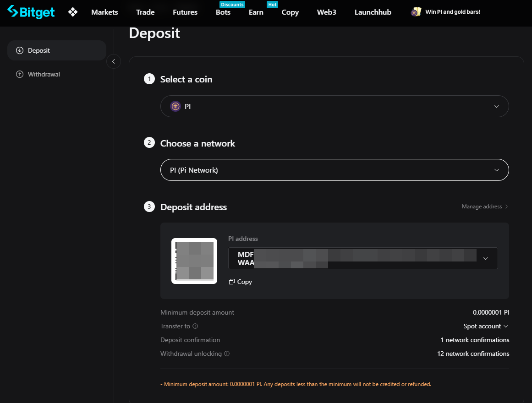Click the PI address label
532x403 pixels.
coord(243,239)
